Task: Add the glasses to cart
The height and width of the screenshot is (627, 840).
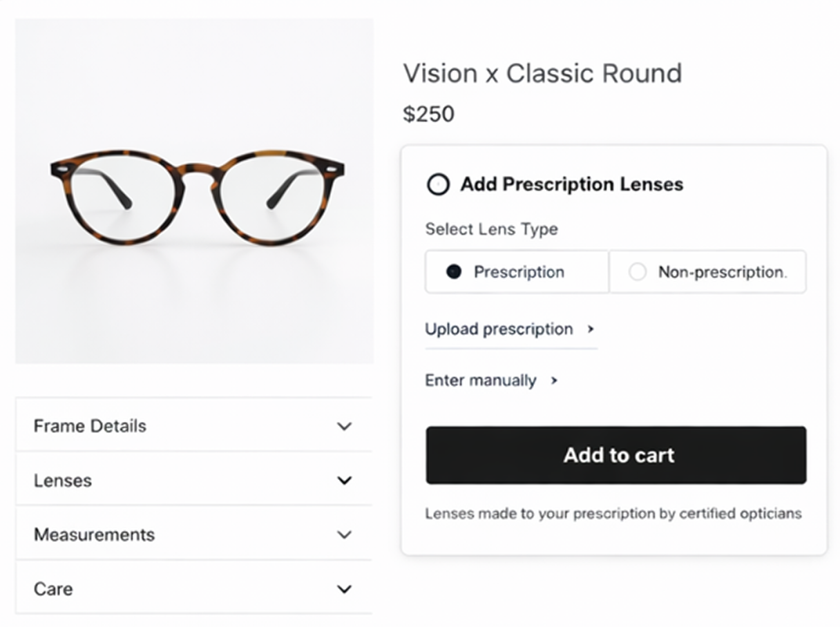Action: click(617, 455)
